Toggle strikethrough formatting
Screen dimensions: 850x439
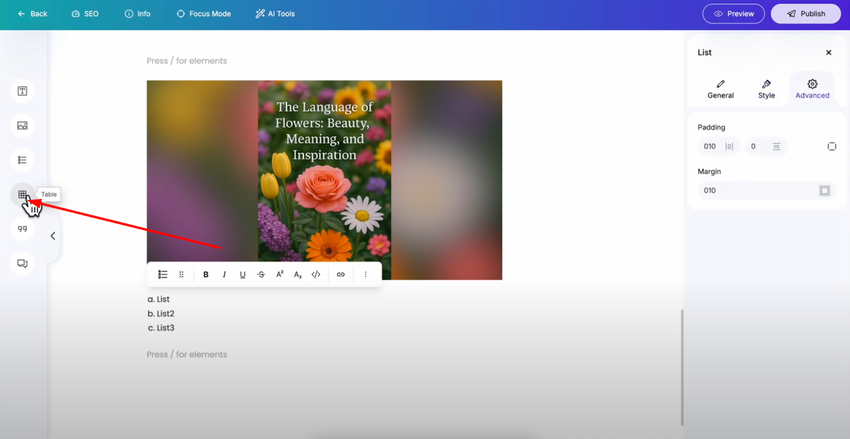click(x=261, y=275)
